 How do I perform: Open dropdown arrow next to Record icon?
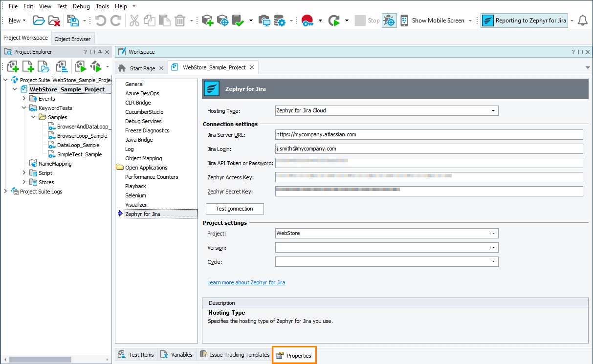click(320, 21)
